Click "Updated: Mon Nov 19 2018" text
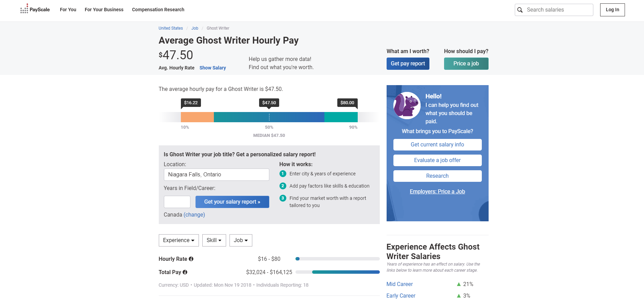The image size is (644, 302). 222,285
